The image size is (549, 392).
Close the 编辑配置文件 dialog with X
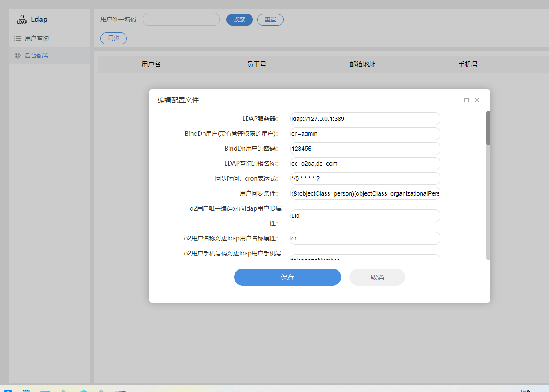pyautogui.click(x=477, y=100)
